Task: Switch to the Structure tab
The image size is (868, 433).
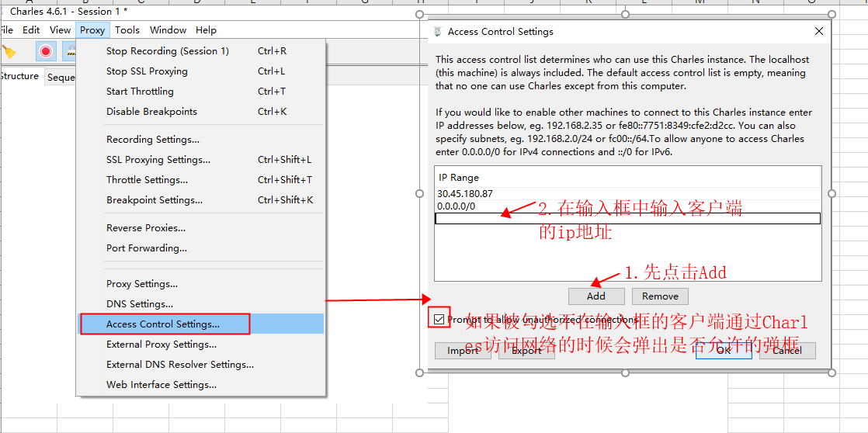Action: point(20,76)
